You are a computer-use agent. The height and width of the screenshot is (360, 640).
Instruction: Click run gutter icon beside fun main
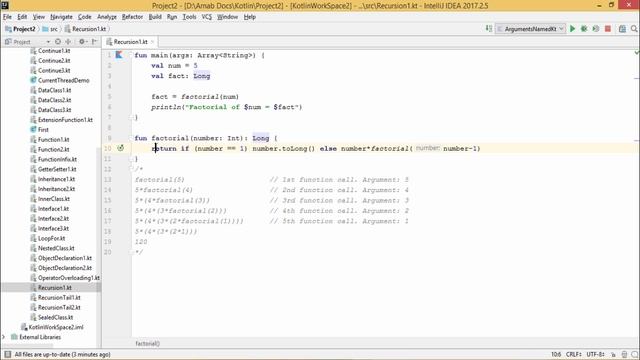[x=119, y=55]
